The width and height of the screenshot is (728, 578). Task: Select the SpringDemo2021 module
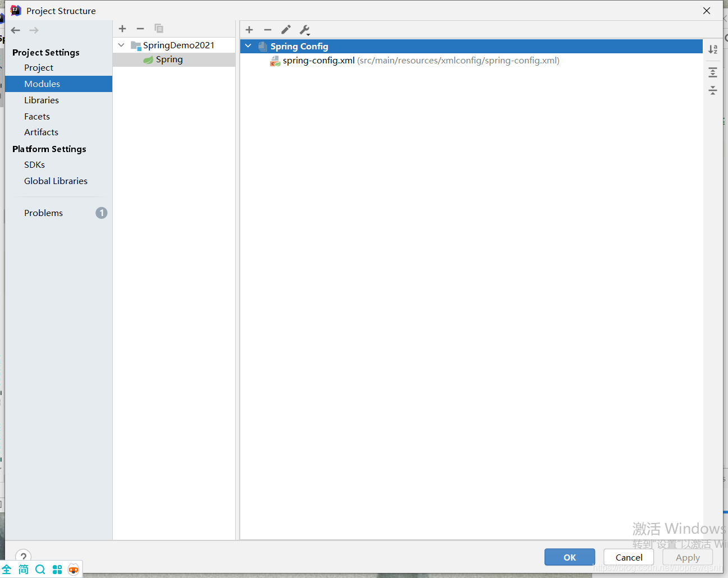click(x=178, y=45)
